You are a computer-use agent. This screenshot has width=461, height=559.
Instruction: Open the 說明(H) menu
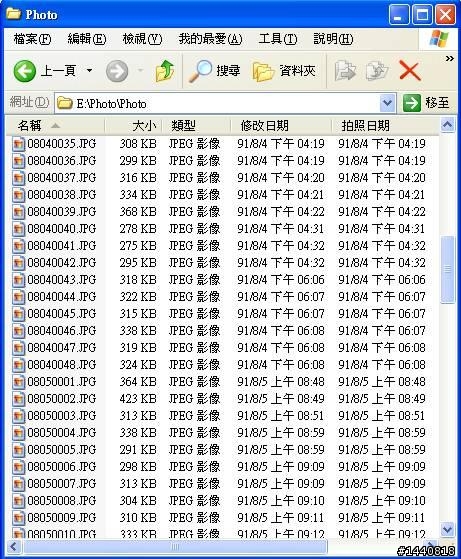[333, 39]
